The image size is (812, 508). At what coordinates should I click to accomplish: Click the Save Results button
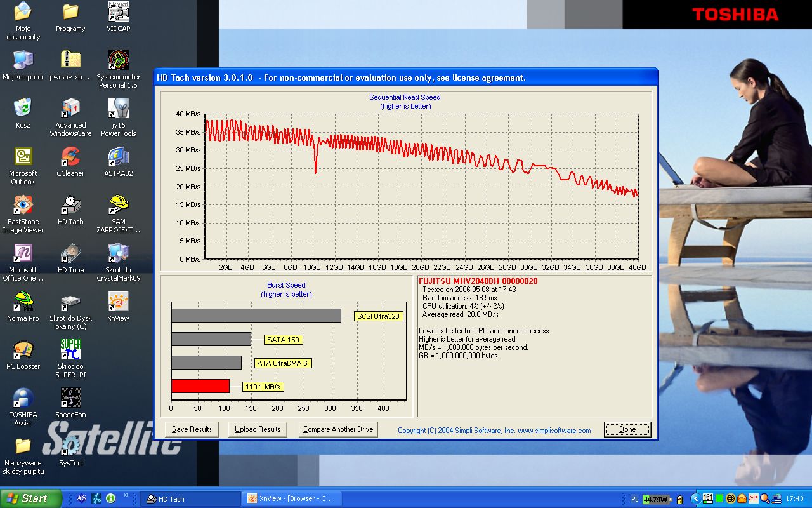pos(192,429)
